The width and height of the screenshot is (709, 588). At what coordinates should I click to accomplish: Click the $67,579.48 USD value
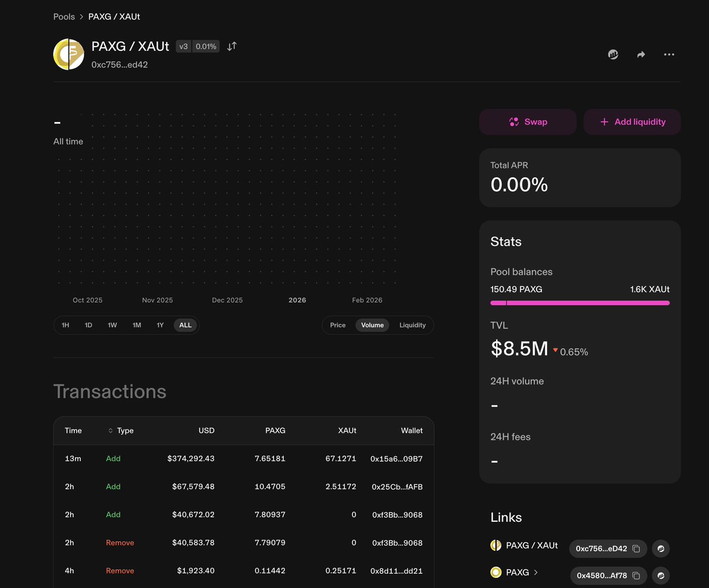(193, 487)
